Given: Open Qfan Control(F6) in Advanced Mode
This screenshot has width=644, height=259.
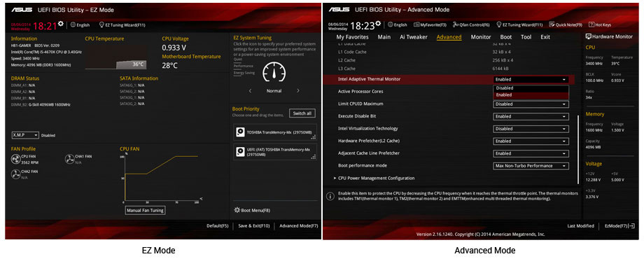Looking at the screenshot, I should [x=472, y=24].
